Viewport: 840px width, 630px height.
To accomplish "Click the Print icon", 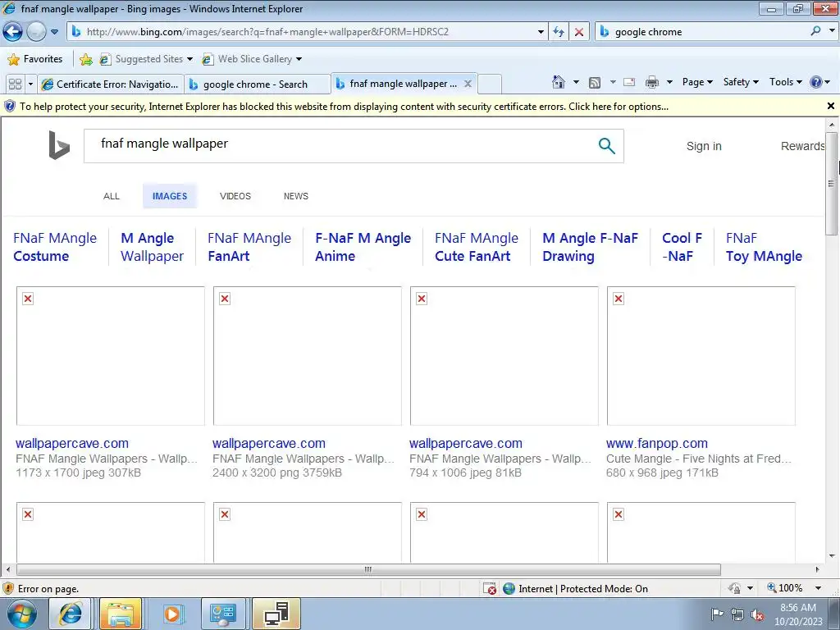I will click(x=652, y=82).
